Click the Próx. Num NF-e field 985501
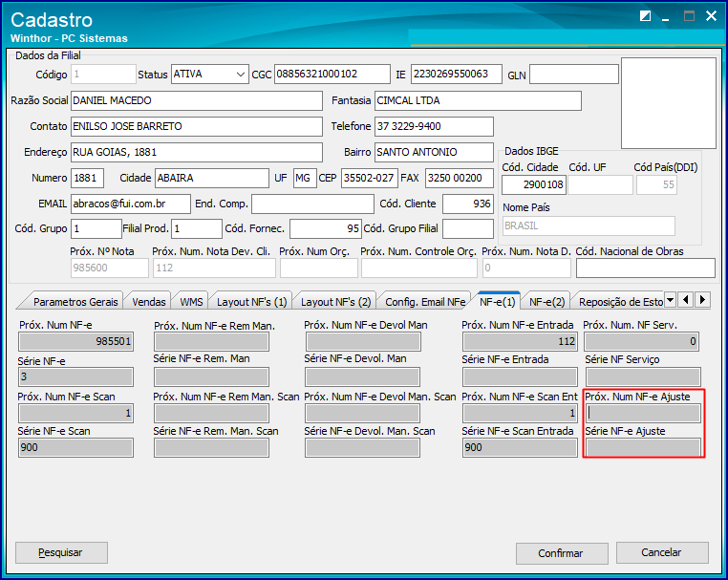728x580 pixels. (75, 342)
